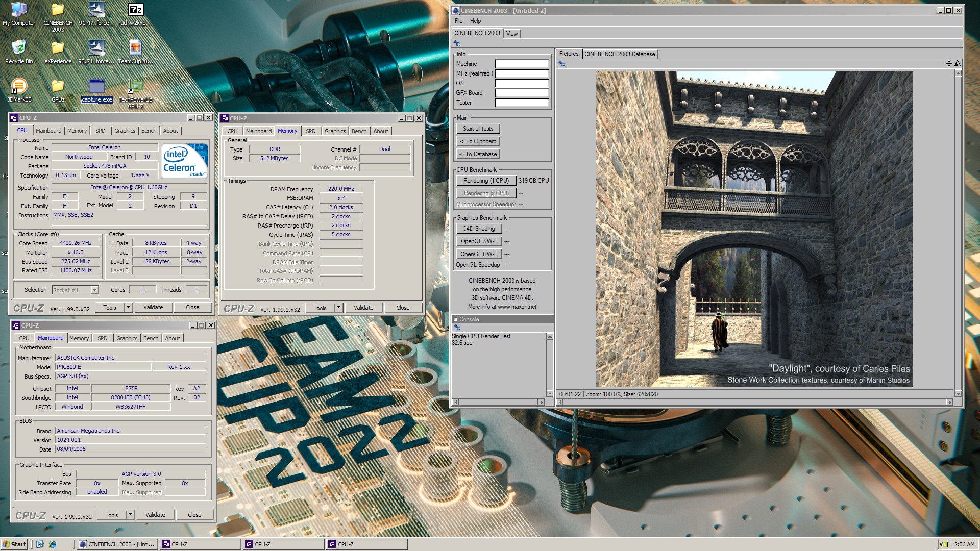Click Validate in the CPU tab CPU-Z window
This screenshot has height=551, width=980.
point(153,307)
